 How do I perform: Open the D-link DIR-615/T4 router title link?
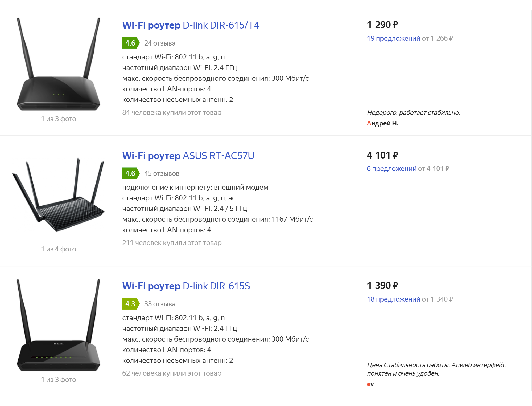(x=191, y=25)
